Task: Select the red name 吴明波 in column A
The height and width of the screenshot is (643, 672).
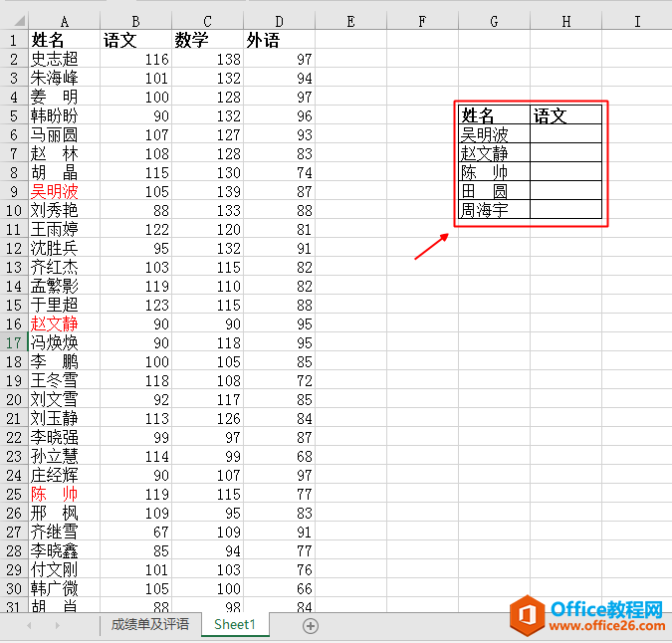Action: click(x=65, y=191)
